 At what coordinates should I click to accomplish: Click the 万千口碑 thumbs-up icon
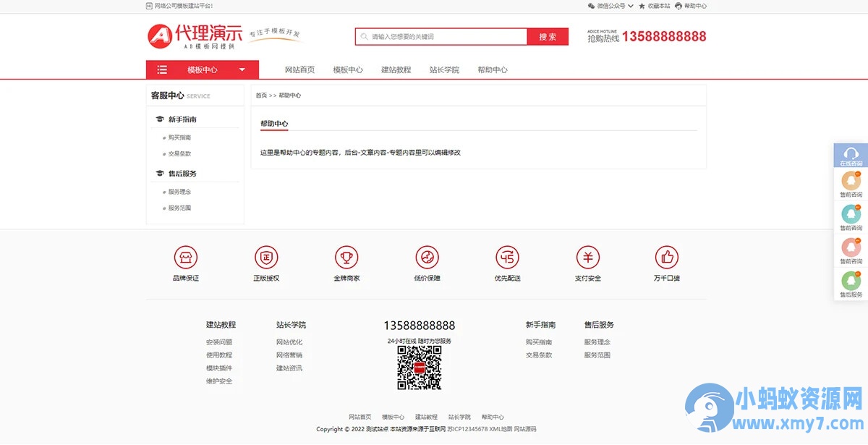[667, 257]
